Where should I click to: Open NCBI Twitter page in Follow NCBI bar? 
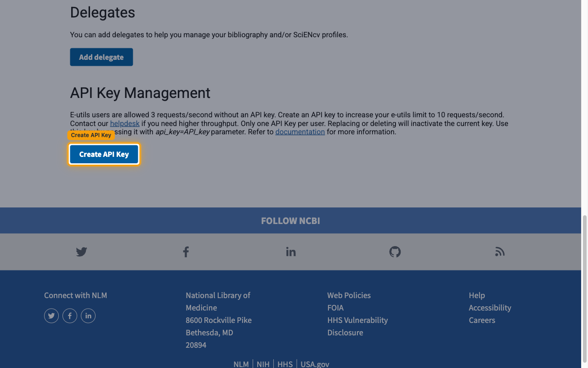point(81,252)
